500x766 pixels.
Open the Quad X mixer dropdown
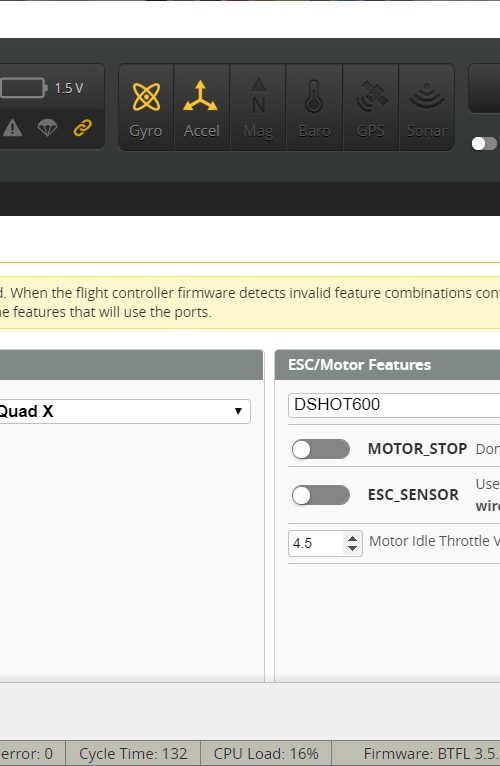(x=125, y=411)
